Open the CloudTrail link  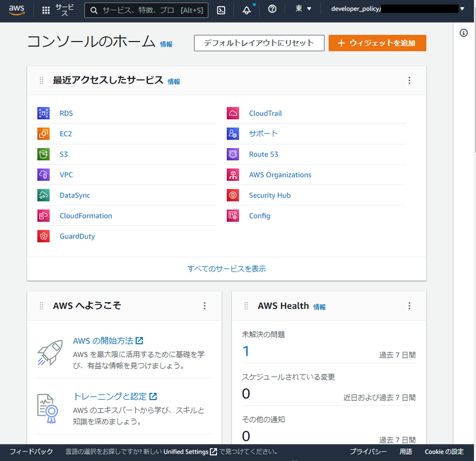pos(266,113)
